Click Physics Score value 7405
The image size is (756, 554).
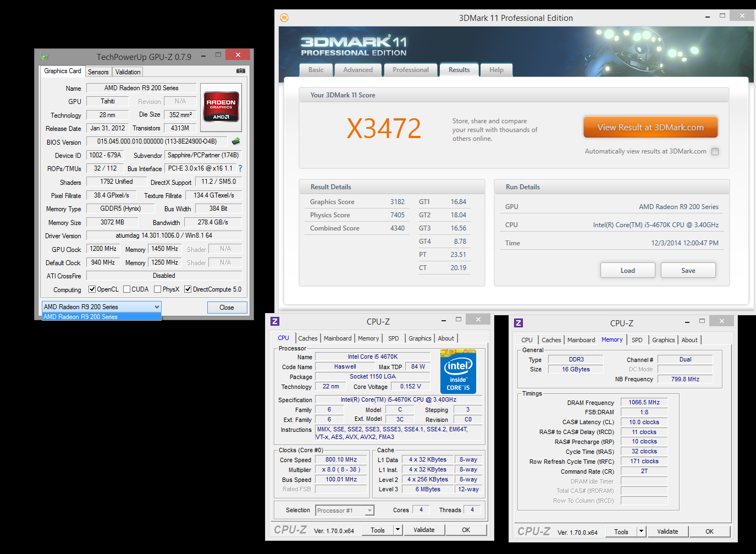(398, 215)
